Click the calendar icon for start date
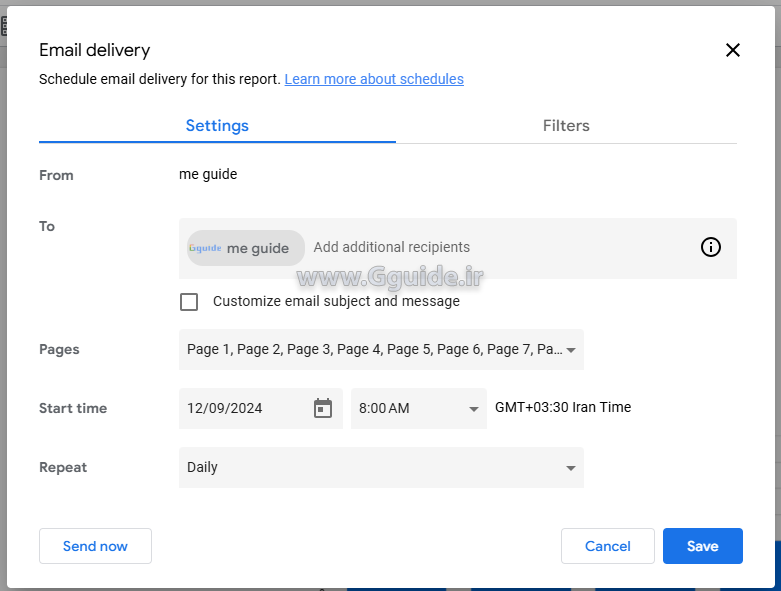This screenshot has width=781, height=591. click(x=322, y=408)
